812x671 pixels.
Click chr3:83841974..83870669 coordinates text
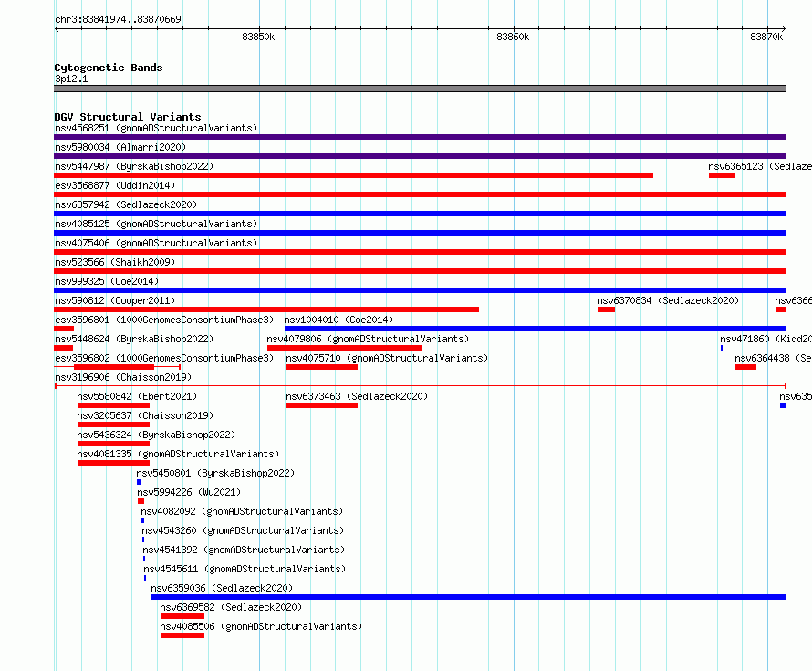118,19
